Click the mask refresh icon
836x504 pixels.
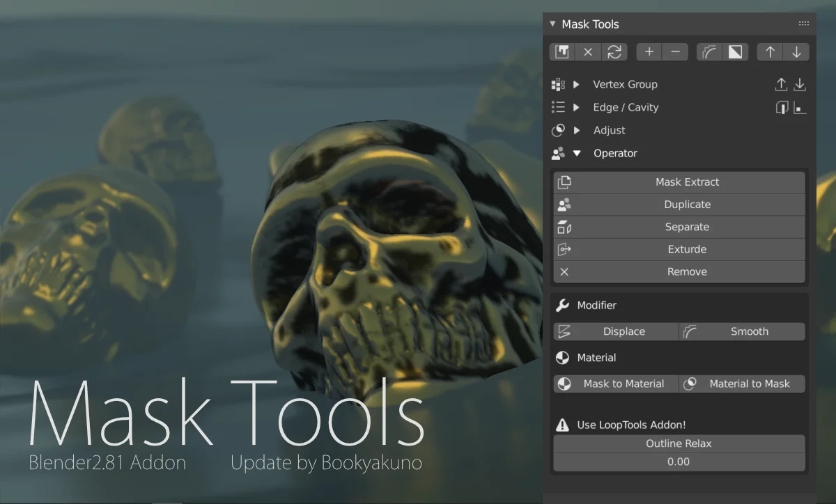tap(614, 52)
